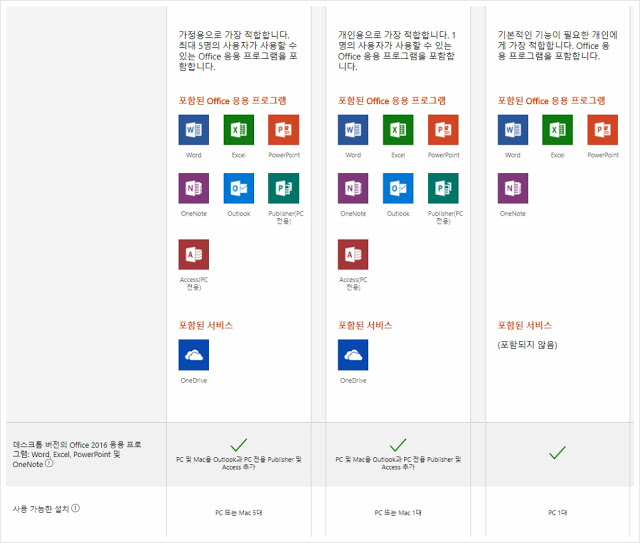Click the green checkmark in the personal plan column
This screenshot has height=543, width=640.
[x=398, y=445]
